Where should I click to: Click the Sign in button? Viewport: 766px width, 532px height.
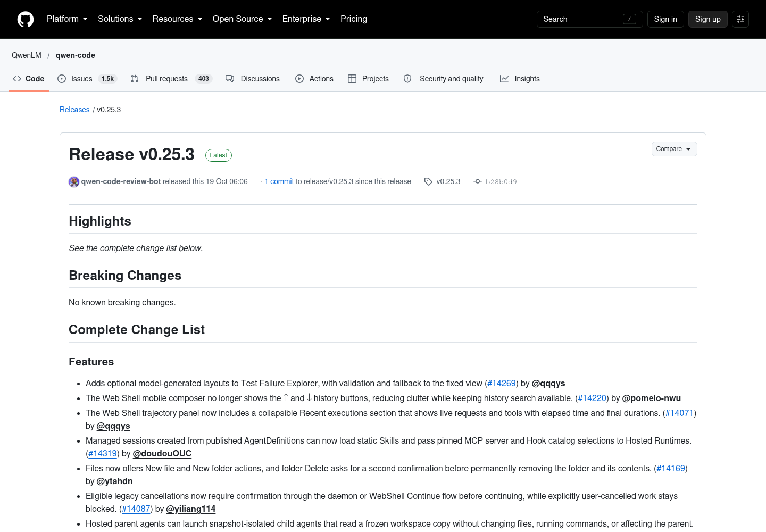tap(665, 19)
